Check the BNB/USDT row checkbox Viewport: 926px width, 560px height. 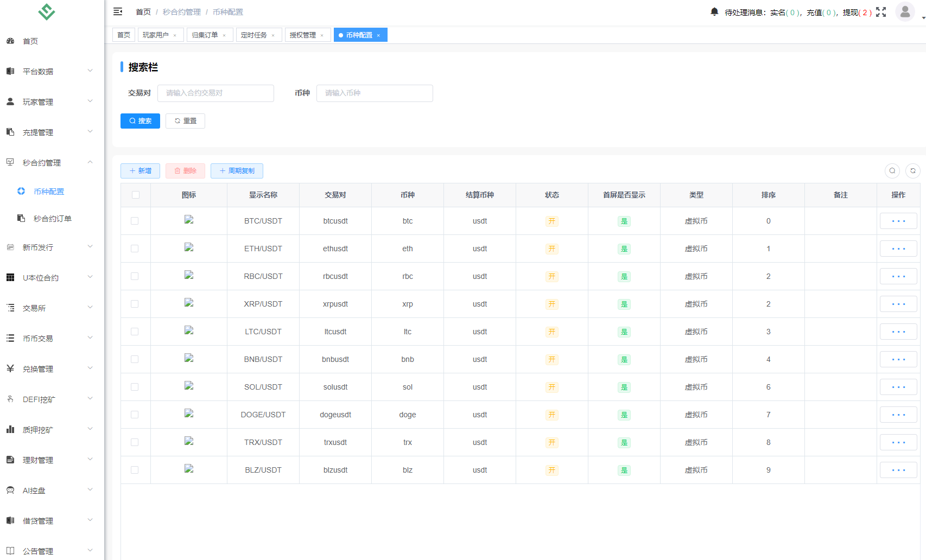point(135,359)
